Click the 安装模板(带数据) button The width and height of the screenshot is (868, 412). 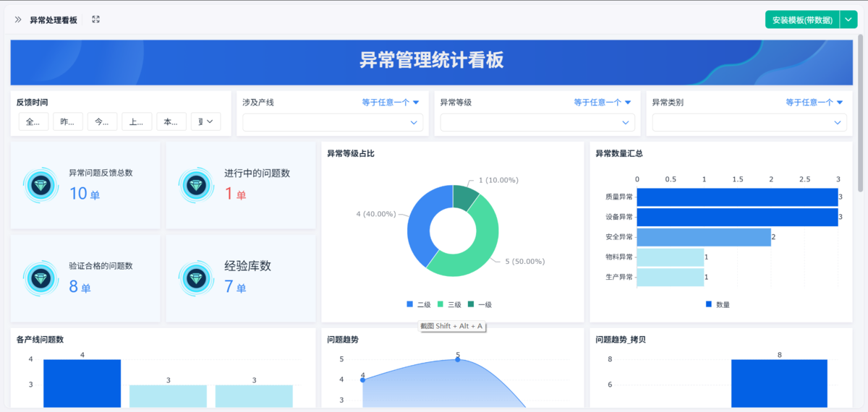click(x=802, y=20)
